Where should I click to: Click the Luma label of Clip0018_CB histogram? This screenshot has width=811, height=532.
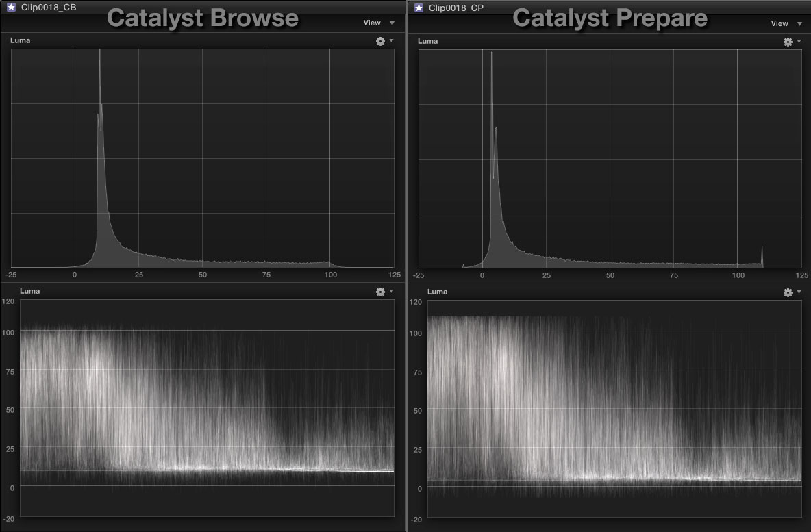(20, 40)
